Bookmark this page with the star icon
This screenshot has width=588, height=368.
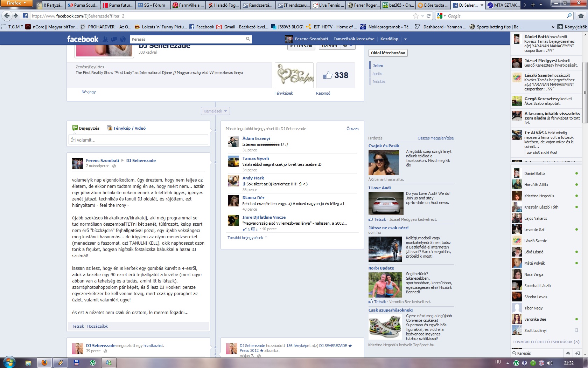tap(415, 16)
